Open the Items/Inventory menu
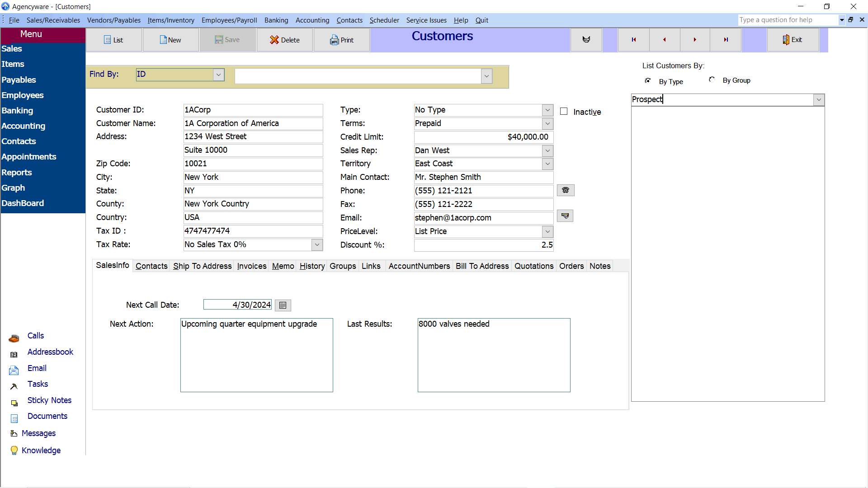 [x=171, y=20]
